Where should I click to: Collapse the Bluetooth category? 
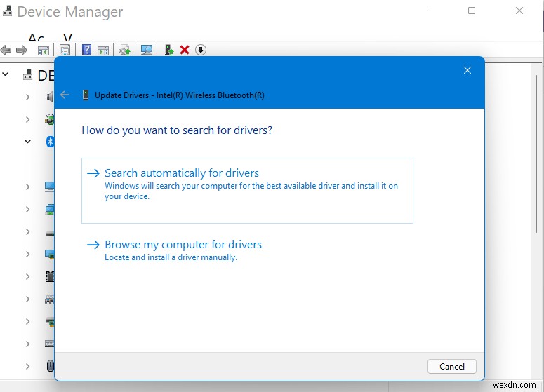point(28,142)
